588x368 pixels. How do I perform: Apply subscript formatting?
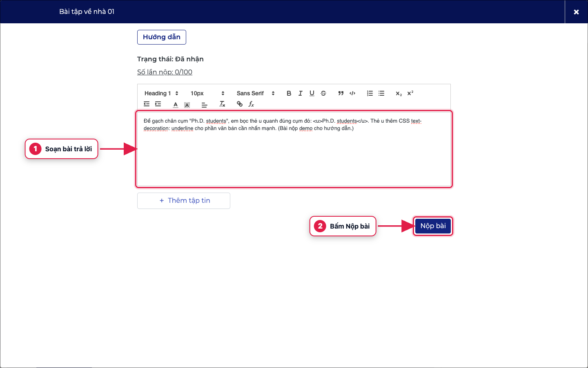pyautogui.click(x=399, y=93)
